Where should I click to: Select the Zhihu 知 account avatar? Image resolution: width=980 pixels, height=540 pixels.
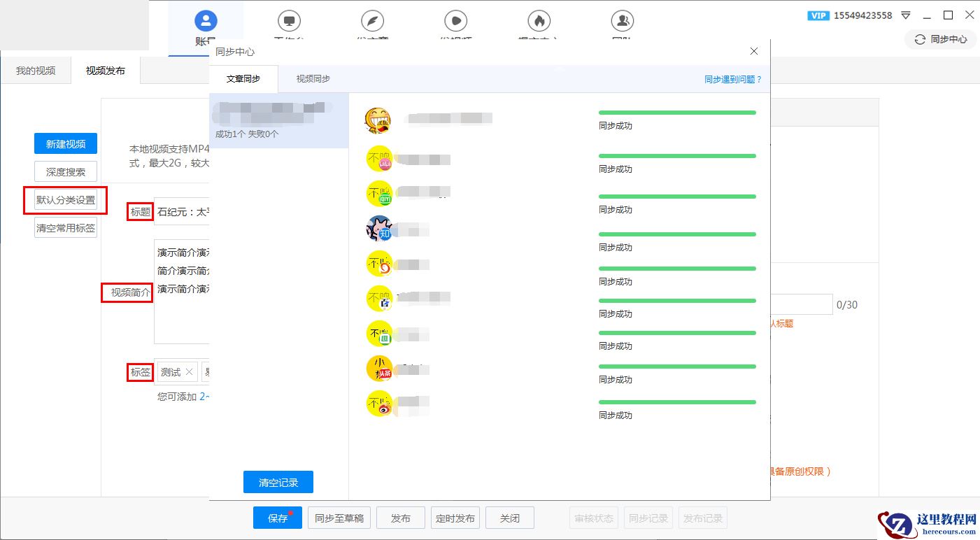[379, 229]
